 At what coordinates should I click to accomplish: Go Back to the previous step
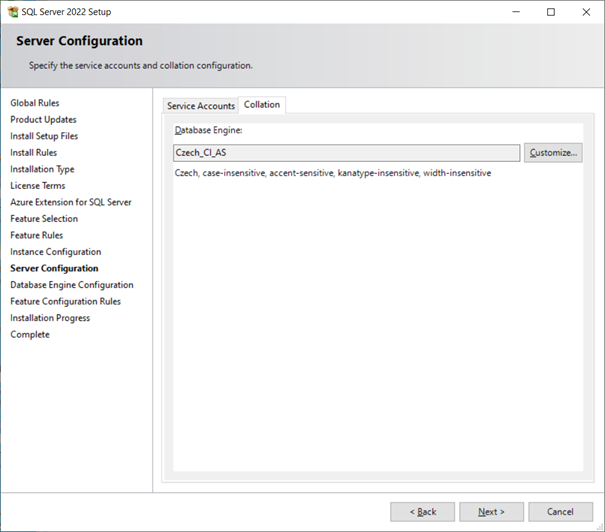click(x=422, y=512)
